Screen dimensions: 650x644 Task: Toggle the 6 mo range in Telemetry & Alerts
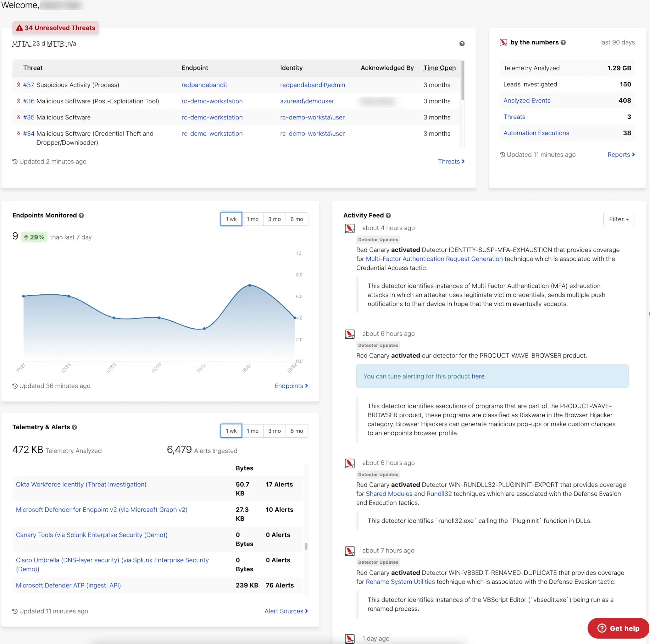pos(296,431)
